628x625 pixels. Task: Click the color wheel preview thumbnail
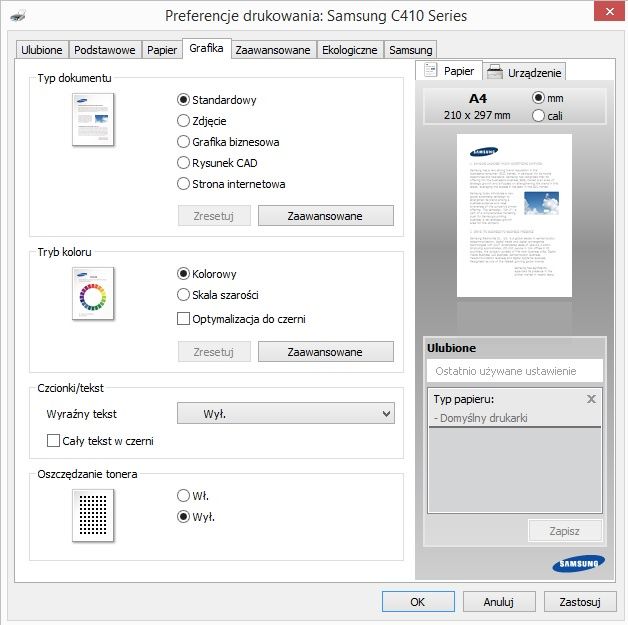coord(93,293)
